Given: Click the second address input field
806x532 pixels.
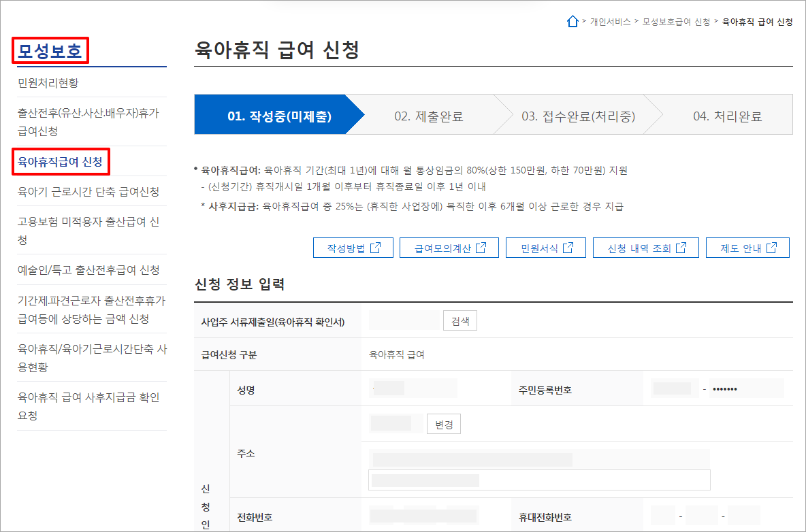Looking at the screenshot, I should click(538, 480).
